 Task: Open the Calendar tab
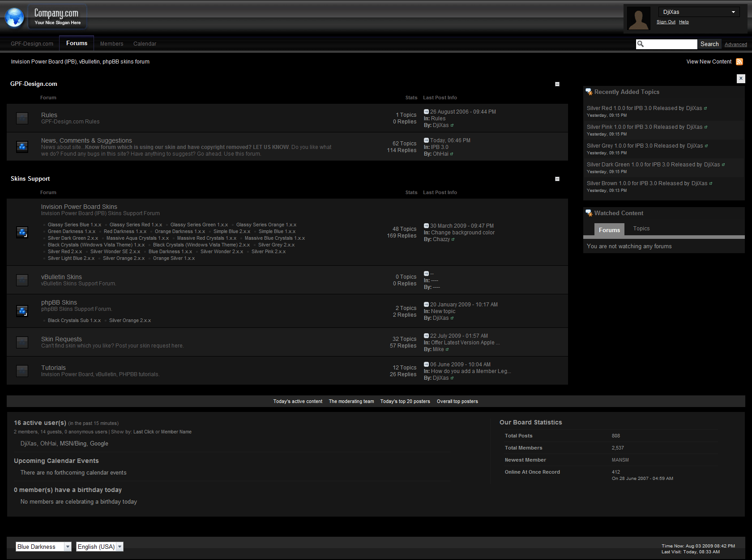pos(145,44)
